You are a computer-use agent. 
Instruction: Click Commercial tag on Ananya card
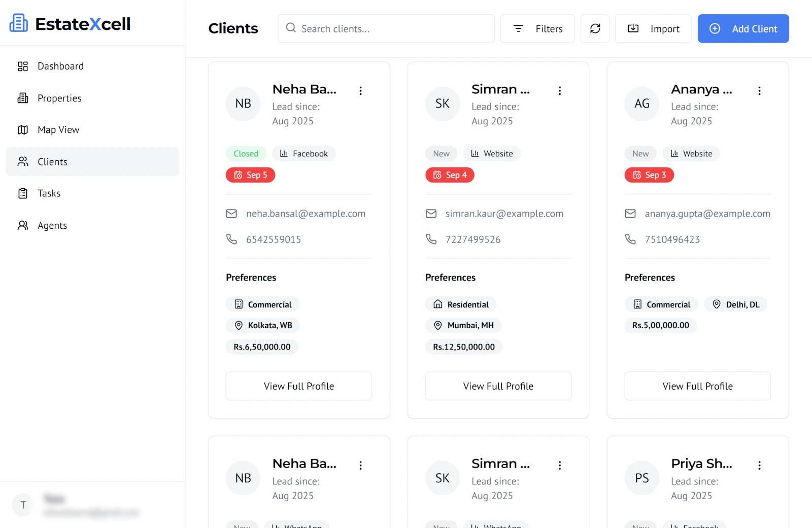[x=661, y=304]
